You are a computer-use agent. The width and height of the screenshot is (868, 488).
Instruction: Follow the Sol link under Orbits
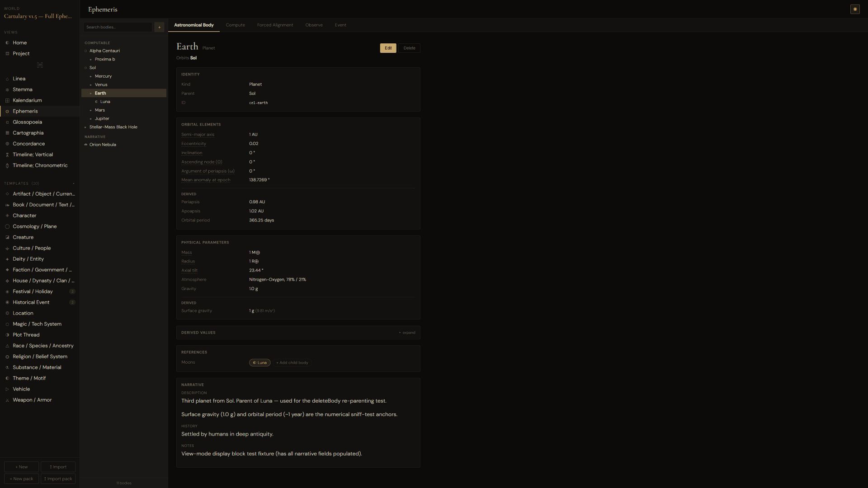[193, 58]
